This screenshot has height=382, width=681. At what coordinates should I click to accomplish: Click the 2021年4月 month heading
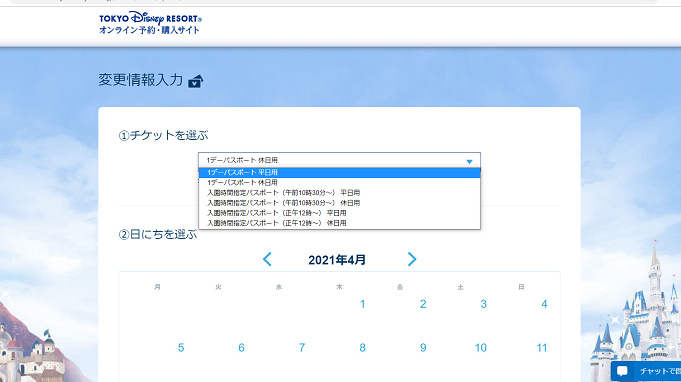click(337, 260)
